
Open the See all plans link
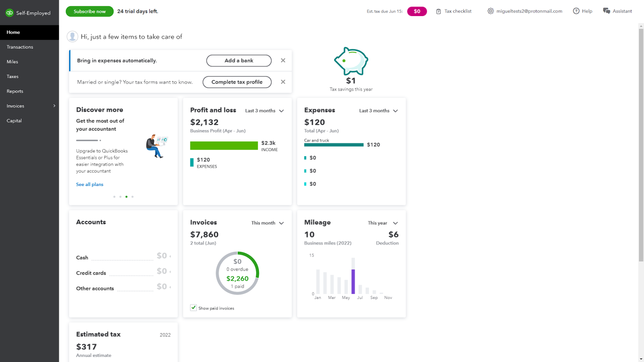point(90,184)
